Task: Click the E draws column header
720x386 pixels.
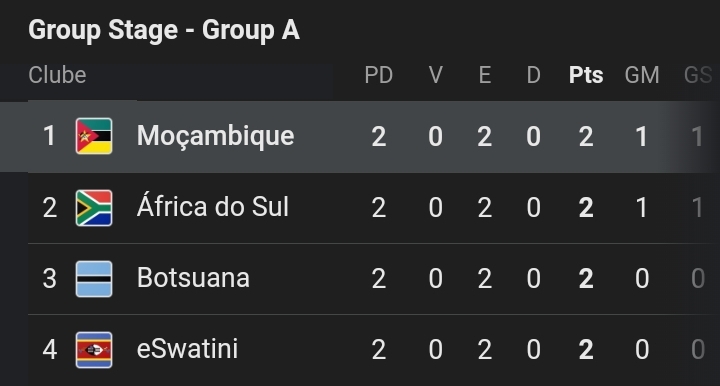Action: (484, 75)
